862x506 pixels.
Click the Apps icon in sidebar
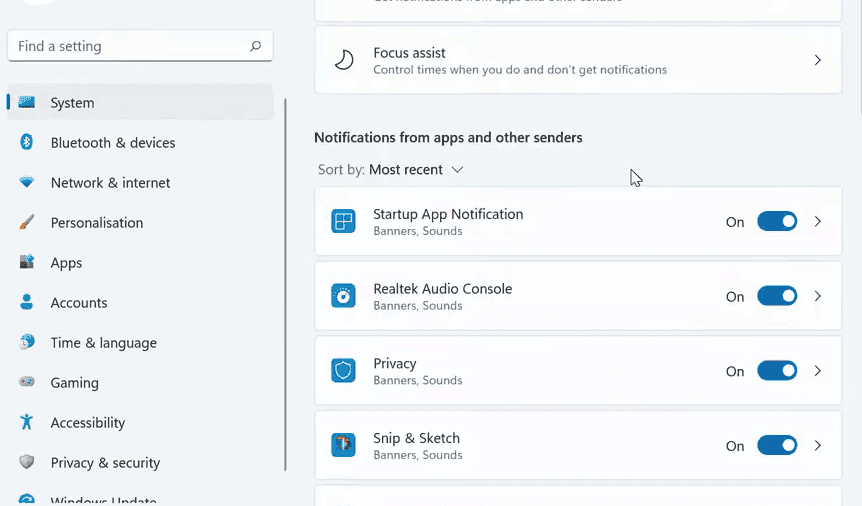(x=26, y=262)
